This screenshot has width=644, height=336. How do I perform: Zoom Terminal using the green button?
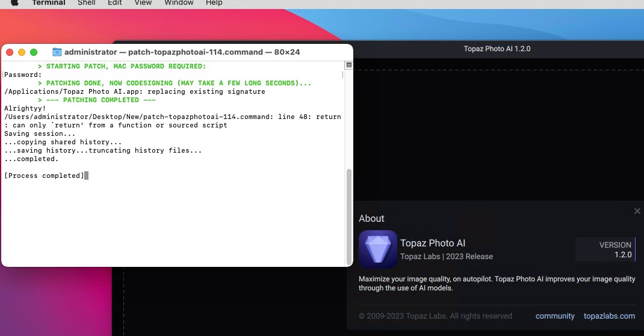34,52
